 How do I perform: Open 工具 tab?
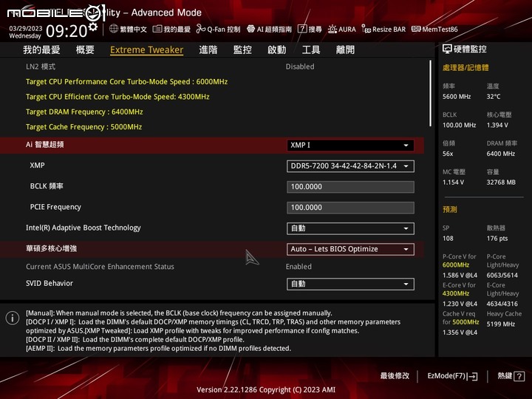click(x=311, y=50)
